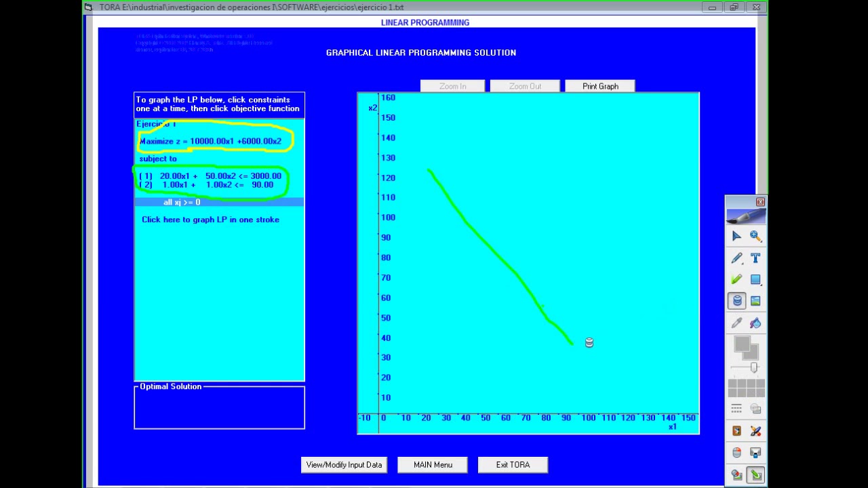
Task: Select the eraser cylinder tool
Action: coord(736,301)
